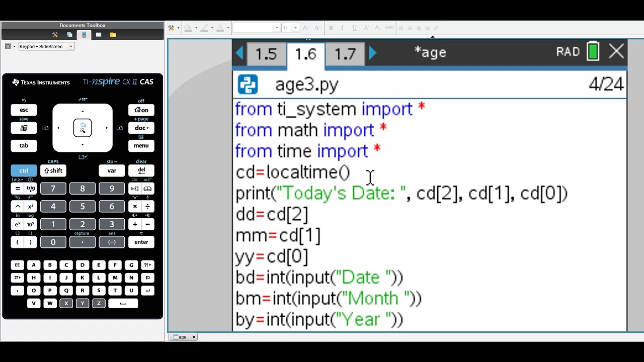
Task: Align text center
Action: click(x=410, y=28)
